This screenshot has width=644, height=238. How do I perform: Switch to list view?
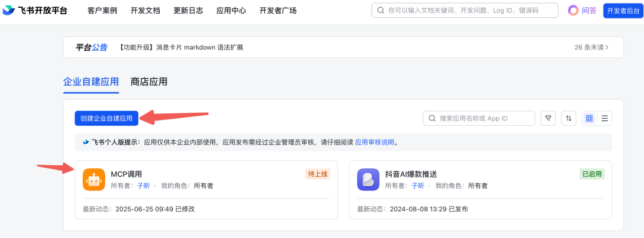605,118
